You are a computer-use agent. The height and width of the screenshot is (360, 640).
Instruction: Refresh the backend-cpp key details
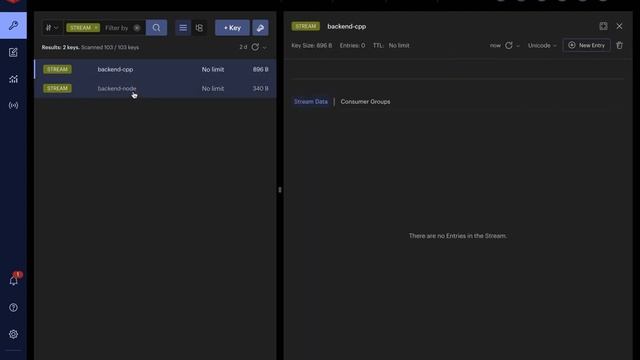point(509,45)
